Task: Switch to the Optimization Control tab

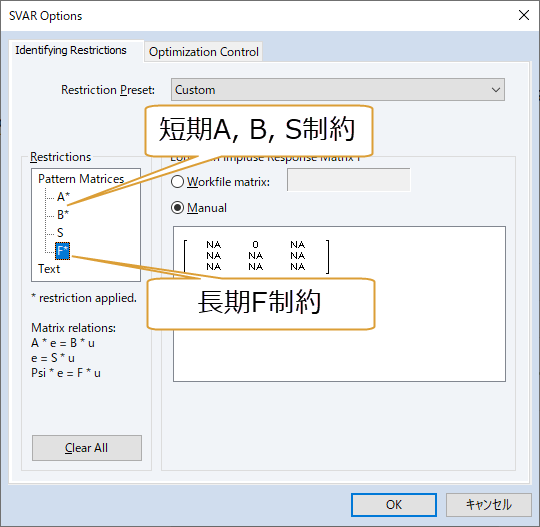Action: tap(204, 52)
